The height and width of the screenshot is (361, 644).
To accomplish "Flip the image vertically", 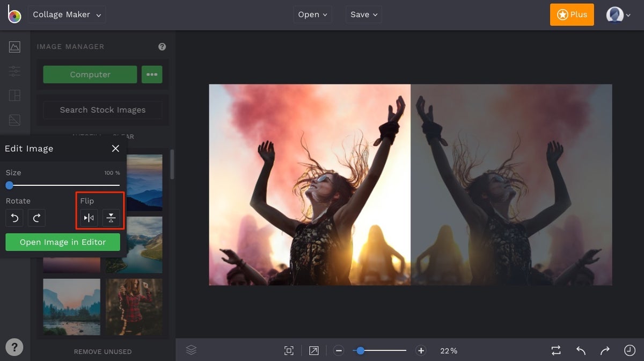I will click(x=111, y=218).
